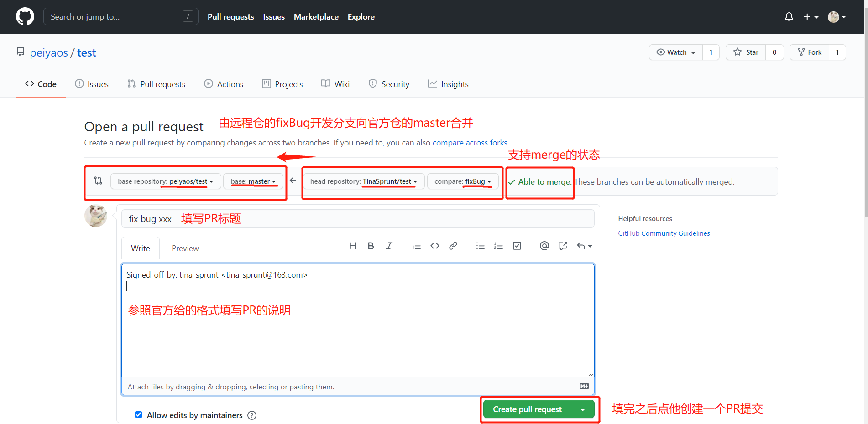The height and width of the screenshot is (424, 868).
Task: Add a task list
Action: [x=517, y=246]
